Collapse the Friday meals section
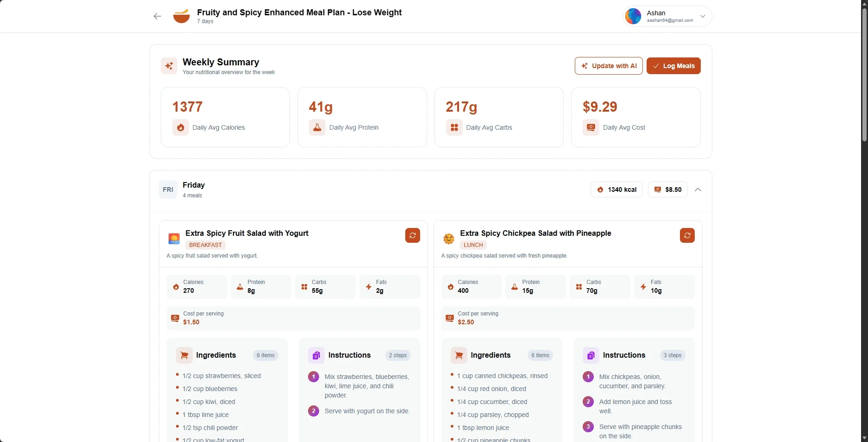 click(698, 189)
